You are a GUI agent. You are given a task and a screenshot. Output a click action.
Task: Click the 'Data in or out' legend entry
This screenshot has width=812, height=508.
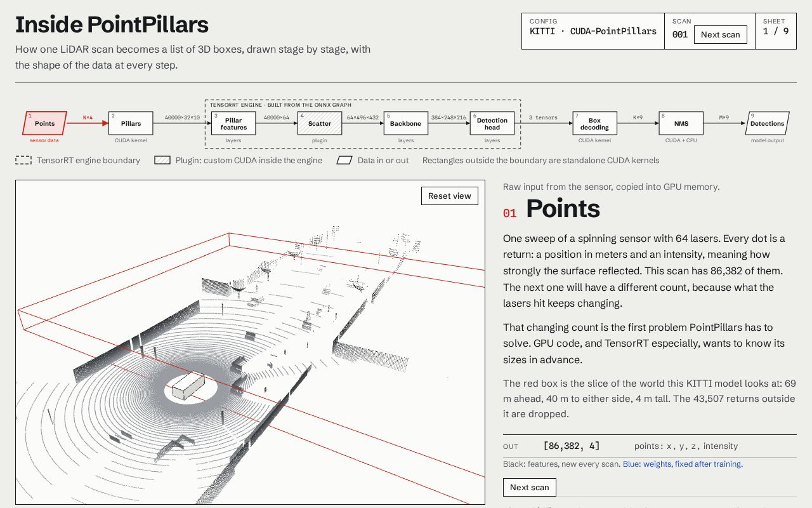(x=373, y=161)
